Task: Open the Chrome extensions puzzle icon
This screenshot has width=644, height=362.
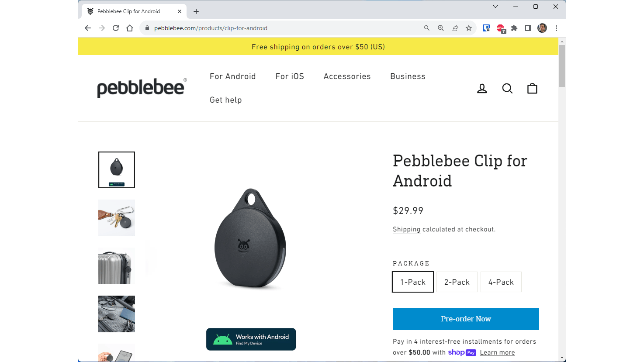Action: point(514,28)
